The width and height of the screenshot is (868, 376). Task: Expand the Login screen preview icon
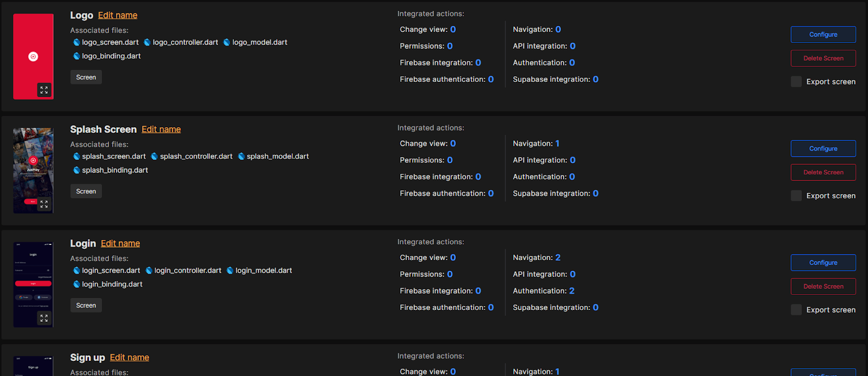pos(44,318)
